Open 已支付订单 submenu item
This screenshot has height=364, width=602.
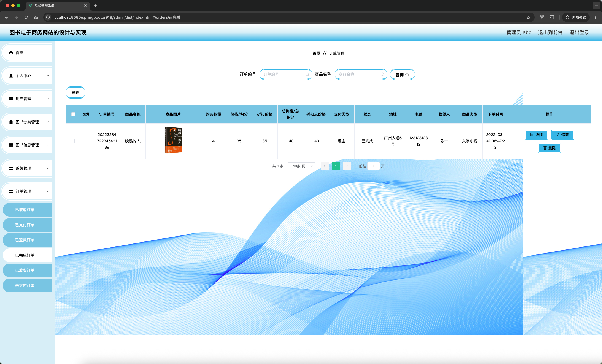coord(28,225)
